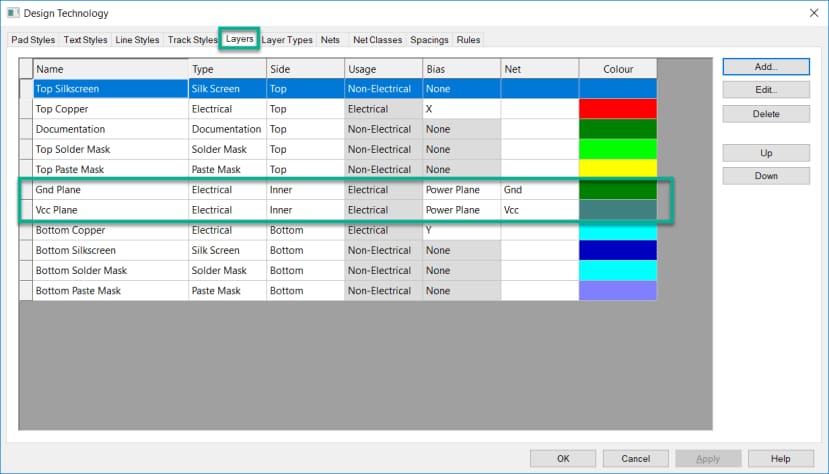Click the Net column header
Image resolution: width=829 pixels, height=474 pixels.
(540, 69)
